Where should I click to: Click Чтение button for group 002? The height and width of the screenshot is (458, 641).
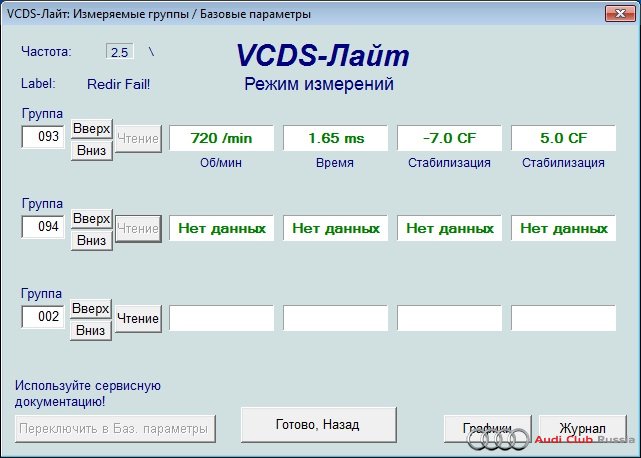[x=138, y=318]
